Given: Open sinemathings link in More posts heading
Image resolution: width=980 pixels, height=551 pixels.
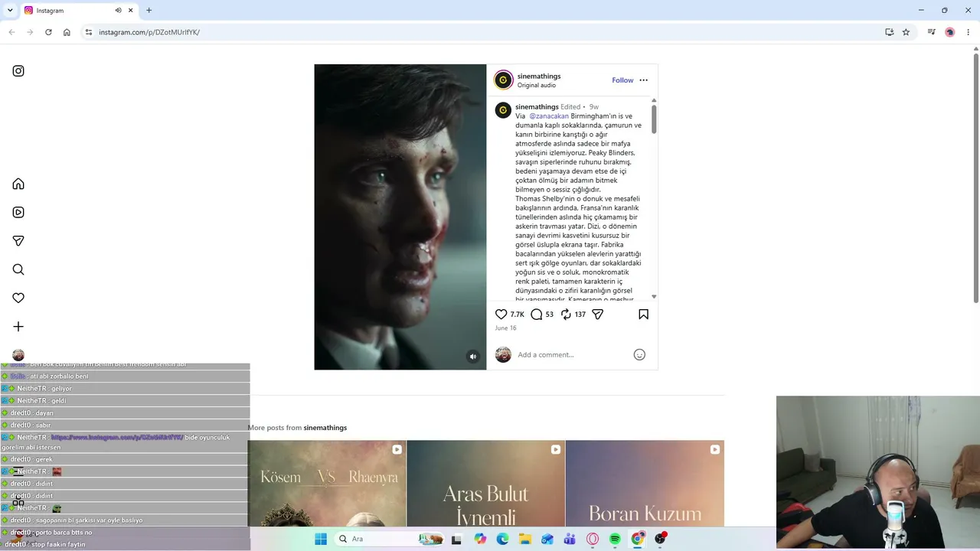Looking at the screenshot, I should [325, 428].
